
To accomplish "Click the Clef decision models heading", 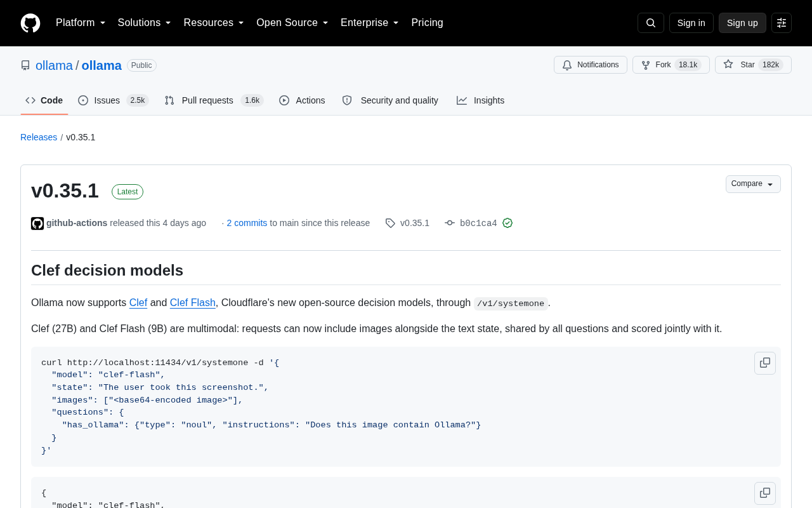I will 107,271.
